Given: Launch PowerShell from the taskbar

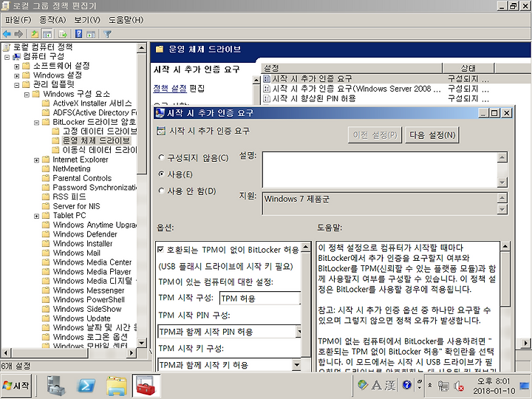Looking at the screenshot, I should (x=86, y=386).
